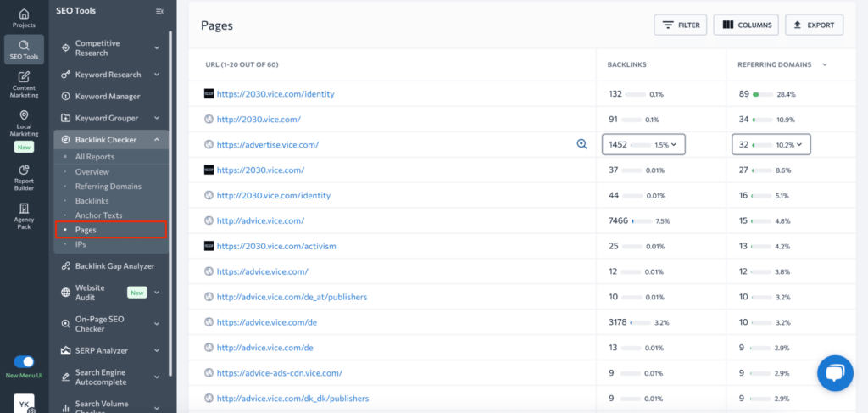The width and height of the screenshot is (868, 413).
Task: Open Local Marketing section
Action: [x=24, y=124]
